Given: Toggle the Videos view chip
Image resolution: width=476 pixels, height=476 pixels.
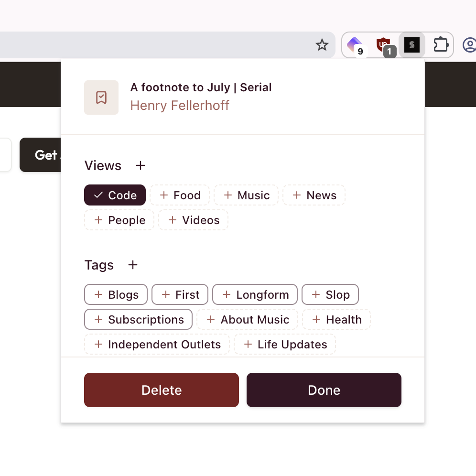Looking at the screenshot, I should pyautogui.click(x=194, y=220).
